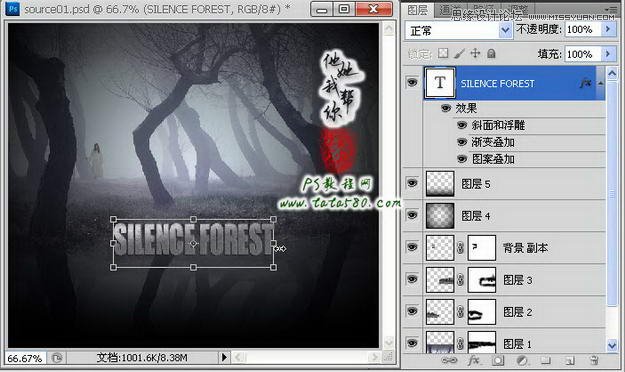Image resolution: width=625 pixels, height=372 pixels.
Task: Hide the 斜面和浮雕 effect
Action: click(x=462, y=125)
